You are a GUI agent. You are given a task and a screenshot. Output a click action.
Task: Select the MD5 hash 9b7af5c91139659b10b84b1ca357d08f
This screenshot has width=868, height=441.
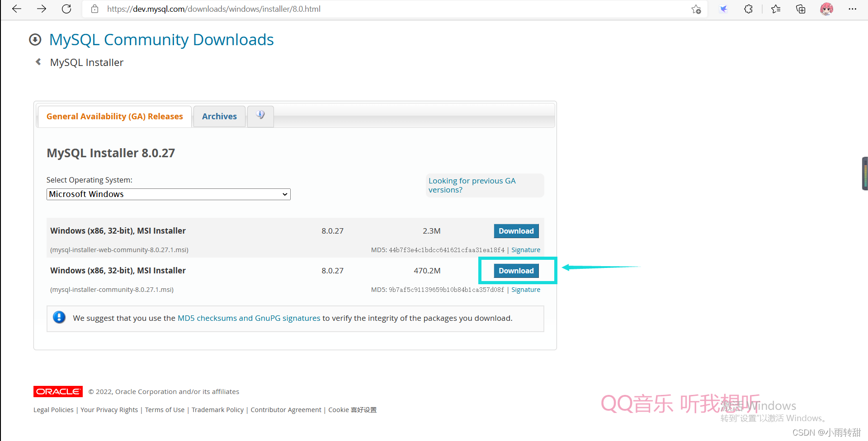click(x=446, y=290)
